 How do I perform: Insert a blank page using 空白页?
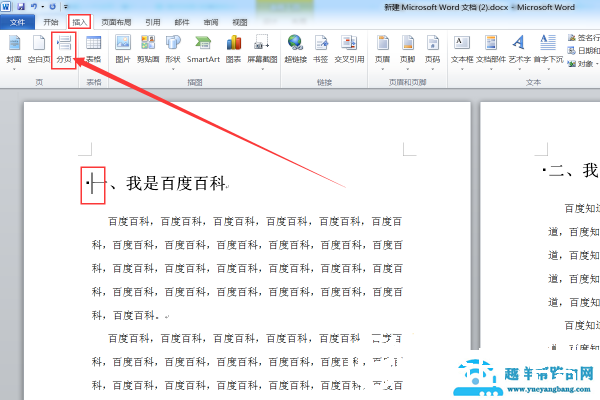click(x=39, y=49)
